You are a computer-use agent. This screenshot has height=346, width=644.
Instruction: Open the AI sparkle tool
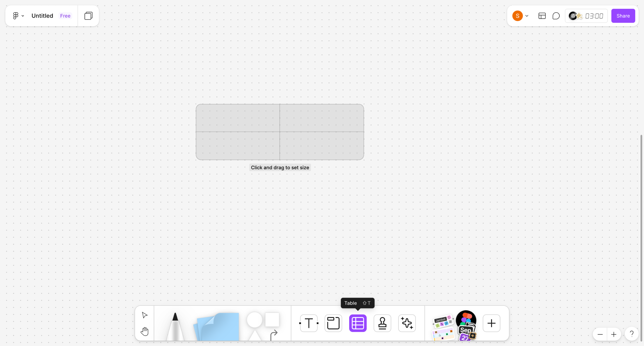pyautogui.click(x=407, y=323)
